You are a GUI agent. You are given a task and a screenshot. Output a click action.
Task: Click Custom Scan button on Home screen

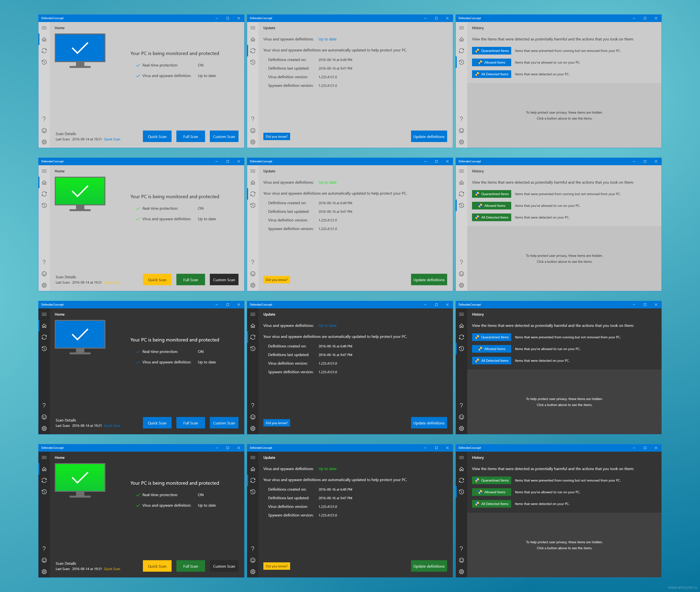click(223, 136)
